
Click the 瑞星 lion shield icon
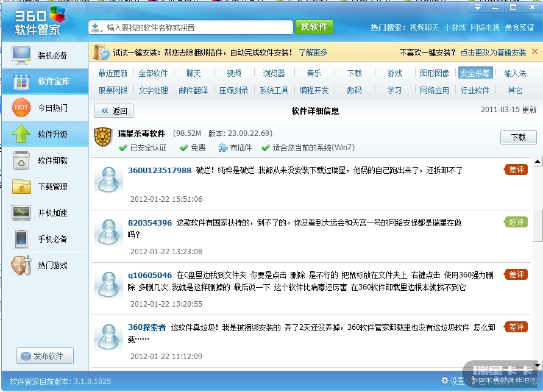click(103, 137)
